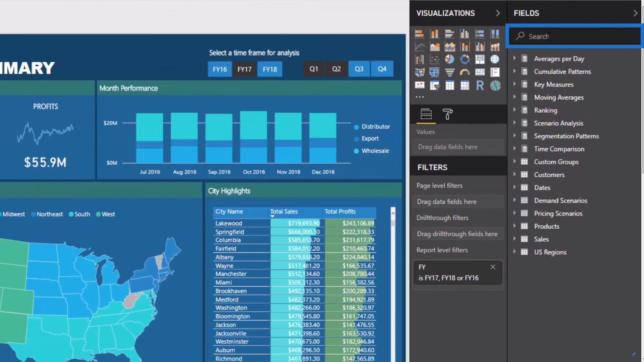Select the Treemap visual
Viewport: 644px width, 362px height.
[480, 59]
